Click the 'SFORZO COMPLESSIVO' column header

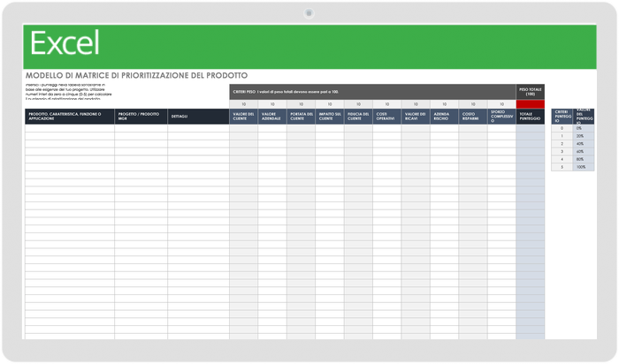501,117
